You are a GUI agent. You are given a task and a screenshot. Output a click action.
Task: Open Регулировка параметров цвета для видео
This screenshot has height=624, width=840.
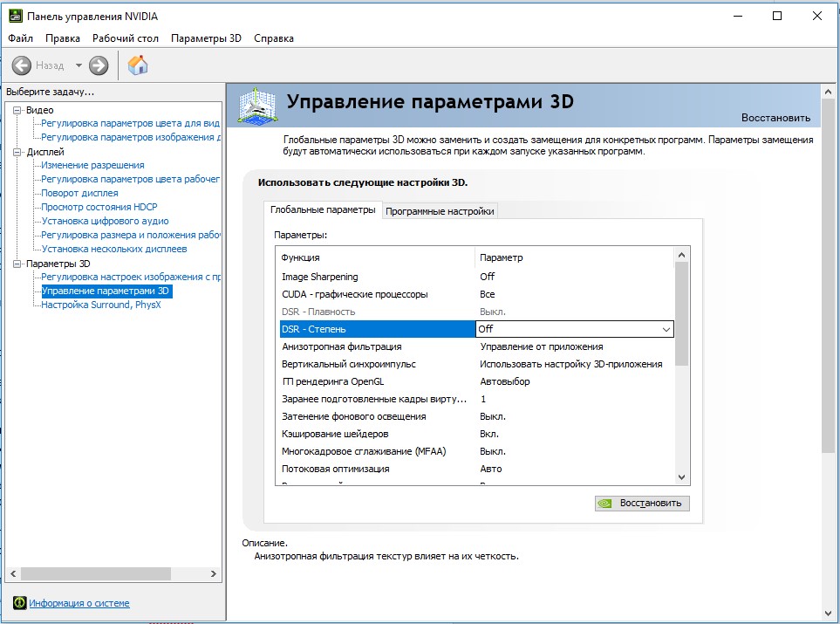click(x=130, y=123)
